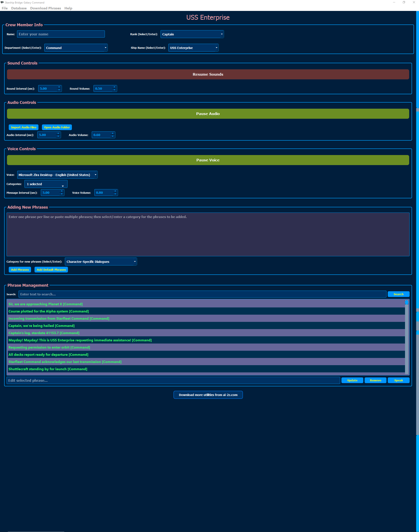Viewport: 419px width, 532px height.
Task: Click the Resume Sounds button
Action: click(208, 74)
